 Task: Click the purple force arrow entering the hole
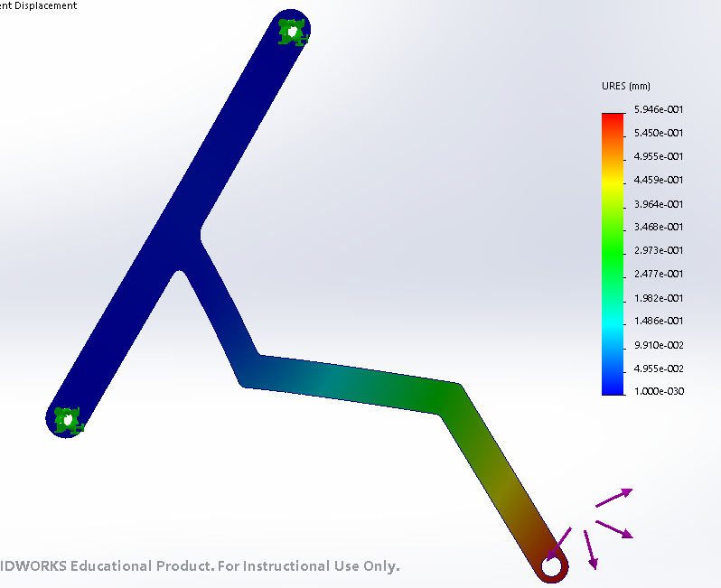(x=558, y=544)
